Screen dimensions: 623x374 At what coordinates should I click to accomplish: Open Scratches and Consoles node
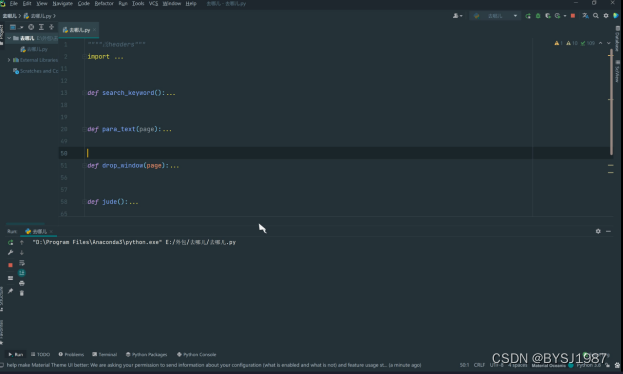coord(35,71)
